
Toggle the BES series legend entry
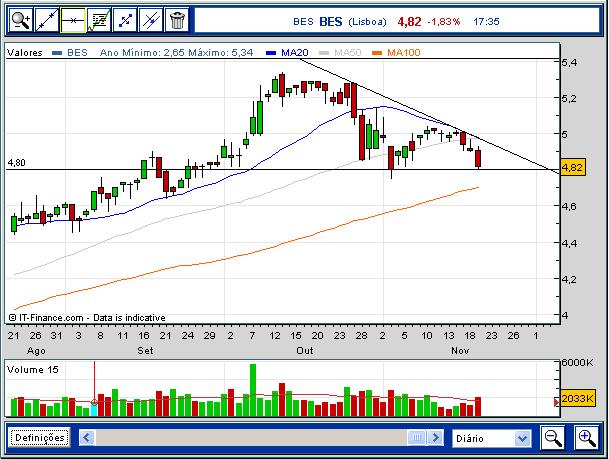click(x=70, y=52)
